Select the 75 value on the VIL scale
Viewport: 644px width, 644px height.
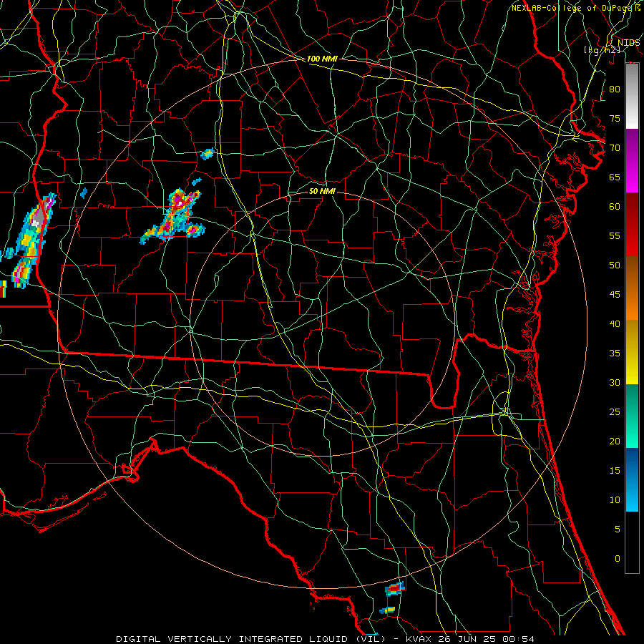tap(615, 118)
